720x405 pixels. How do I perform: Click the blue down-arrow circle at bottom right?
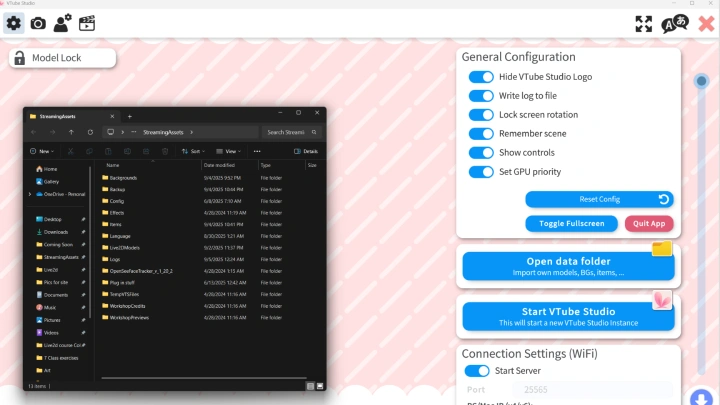(701, 398)
